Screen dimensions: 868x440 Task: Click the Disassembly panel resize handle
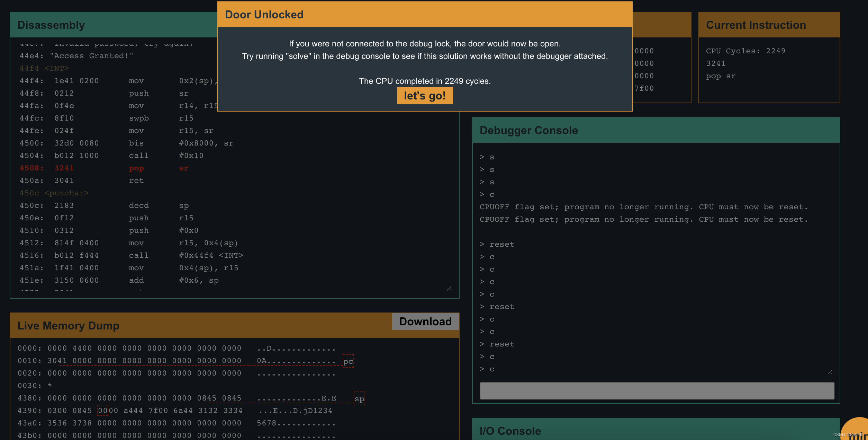[449, 288]
